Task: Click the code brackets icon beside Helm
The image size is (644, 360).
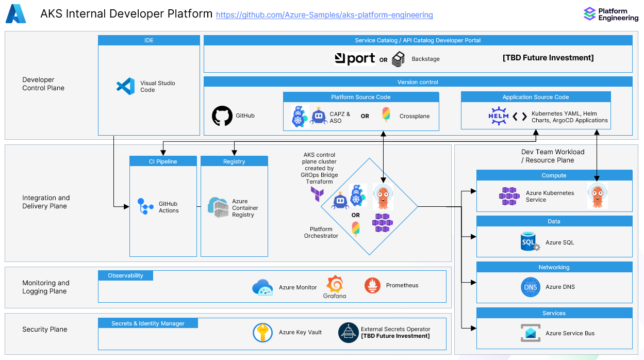Action: (520, 117)
